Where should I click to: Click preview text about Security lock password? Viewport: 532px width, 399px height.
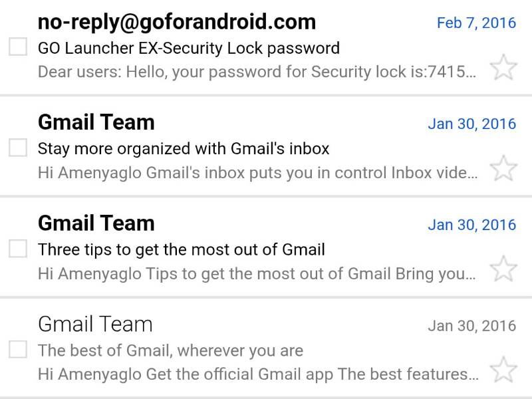click(x=257, y=72)
